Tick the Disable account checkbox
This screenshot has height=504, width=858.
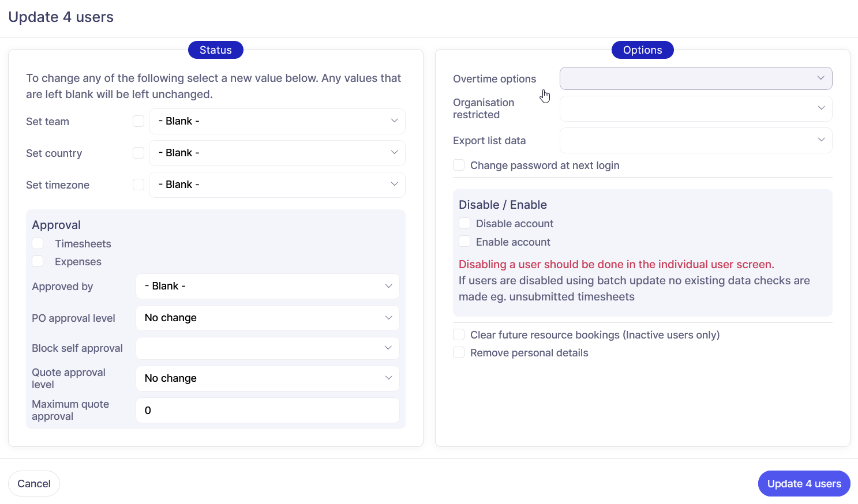[464, 223]
